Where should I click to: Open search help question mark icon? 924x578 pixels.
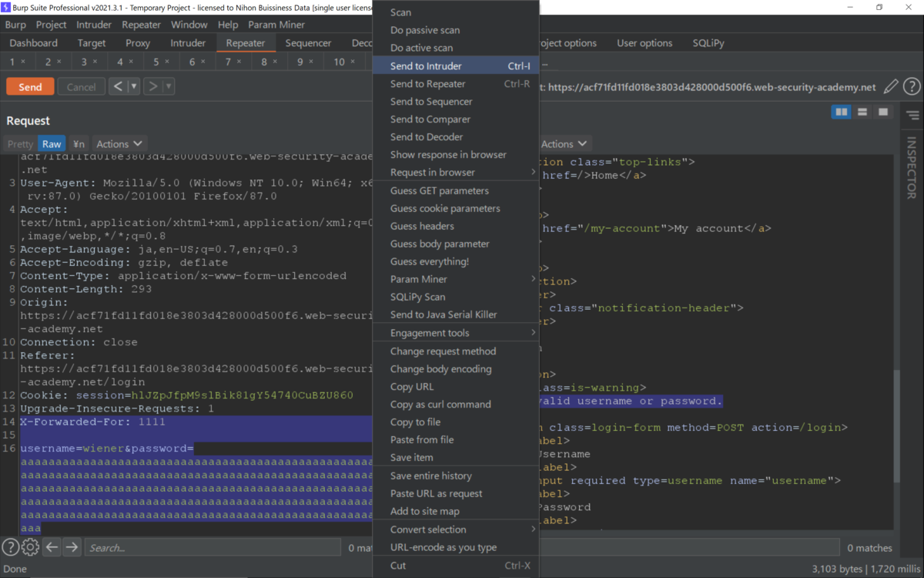pos(10,547)
